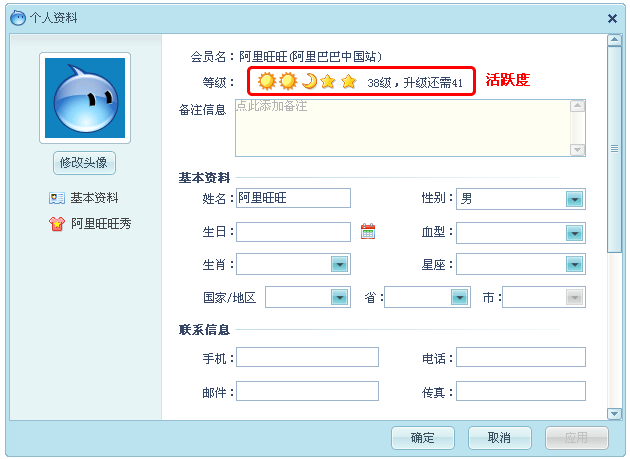Click the text 38级，升级还需41
Image resolution: width=630 pixels, height=459 pixels.
click(x=415, y=83)
